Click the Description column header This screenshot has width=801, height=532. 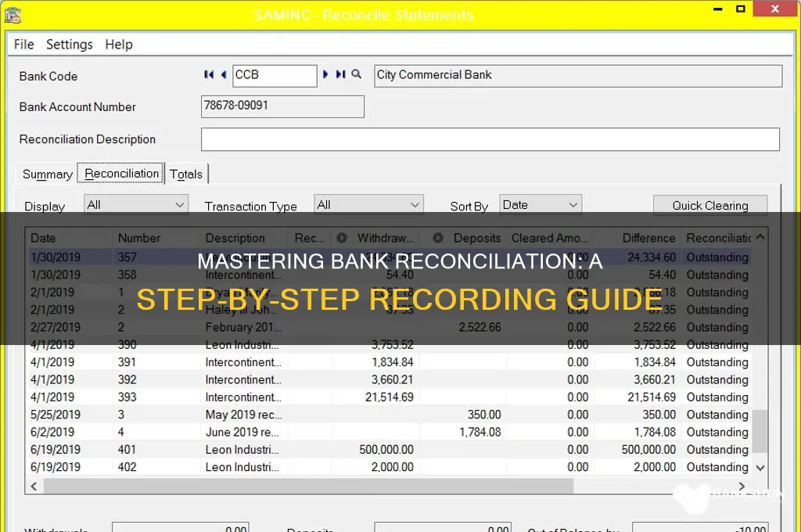tap(245, 238)
